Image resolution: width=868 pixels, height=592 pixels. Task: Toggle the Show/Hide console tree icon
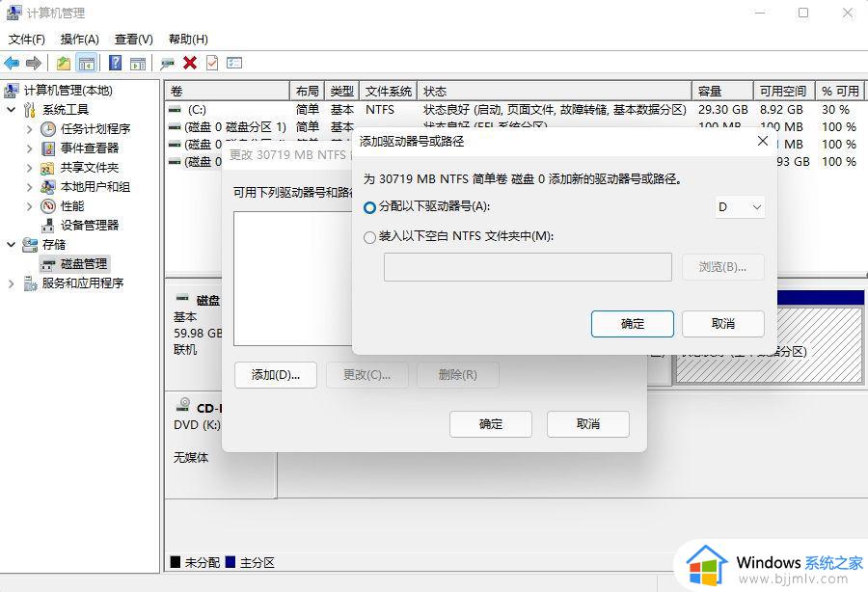pyautogui.click(x=87, y=63)
